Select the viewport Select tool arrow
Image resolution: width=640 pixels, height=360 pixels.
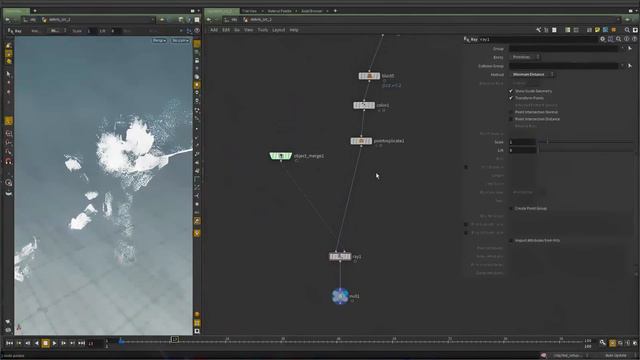[8, 74]
